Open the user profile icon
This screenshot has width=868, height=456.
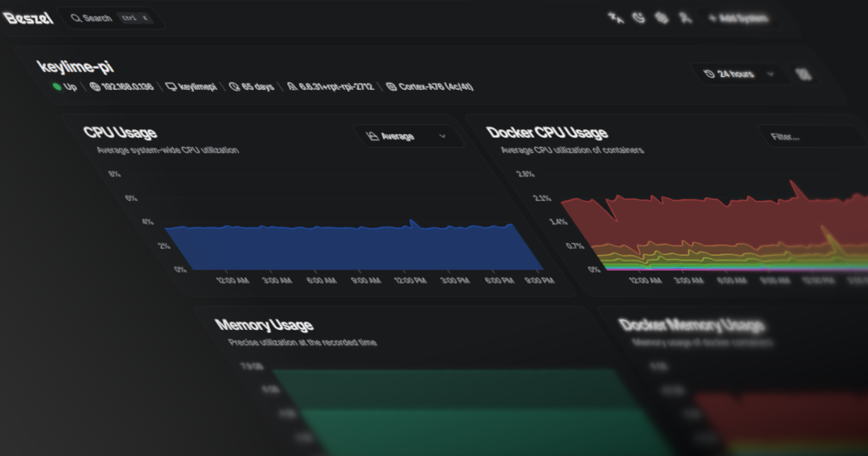coord(686,18)
